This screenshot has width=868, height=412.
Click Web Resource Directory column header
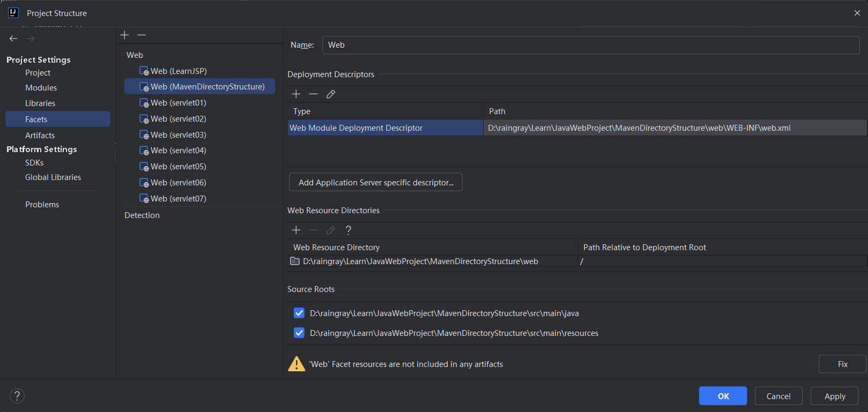tap(433, 248)
